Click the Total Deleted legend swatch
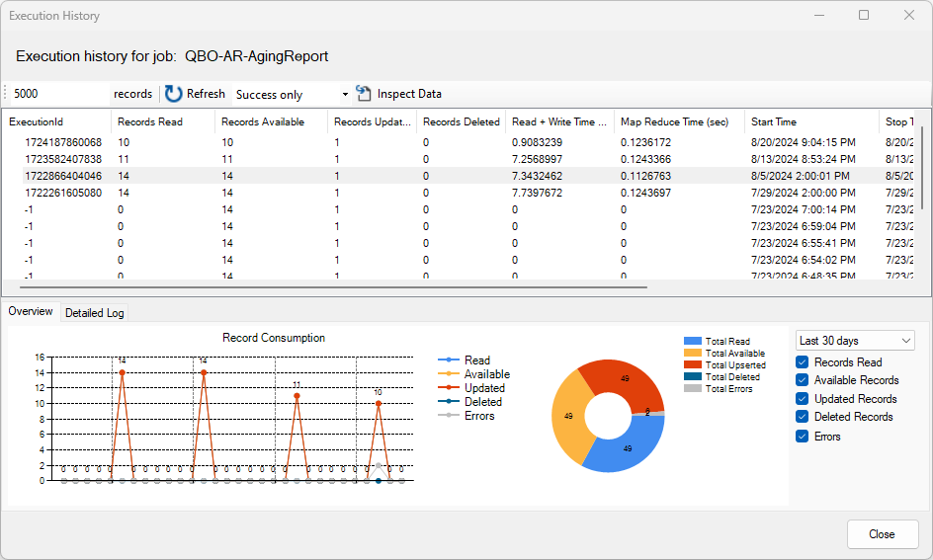This screenshot has height=560, width=933. 693,377
